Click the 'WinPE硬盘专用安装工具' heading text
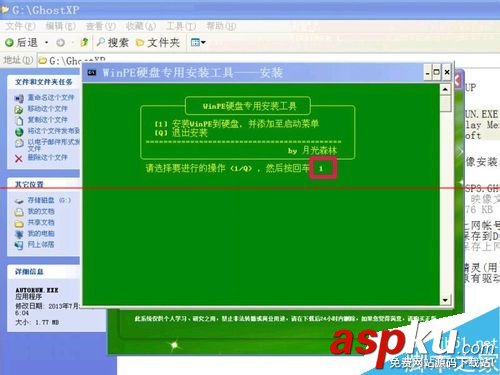Screen dimensions: 500x375 [x=249, y=106]
